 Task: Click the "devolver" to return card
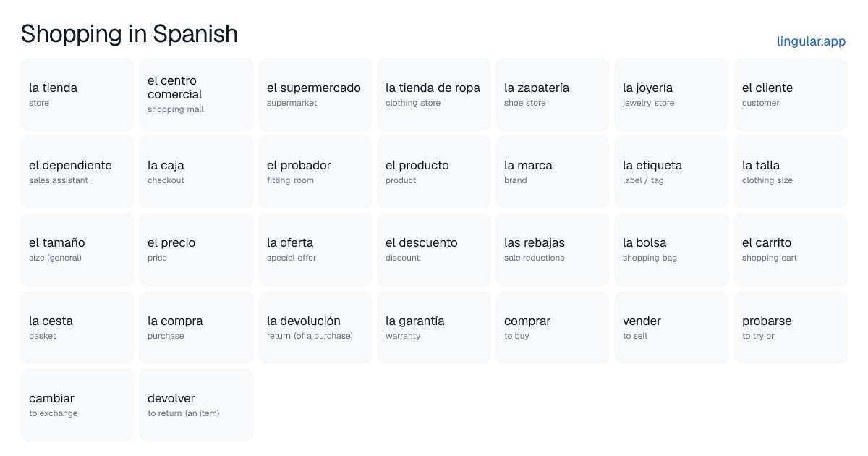(x=196, y=405)
